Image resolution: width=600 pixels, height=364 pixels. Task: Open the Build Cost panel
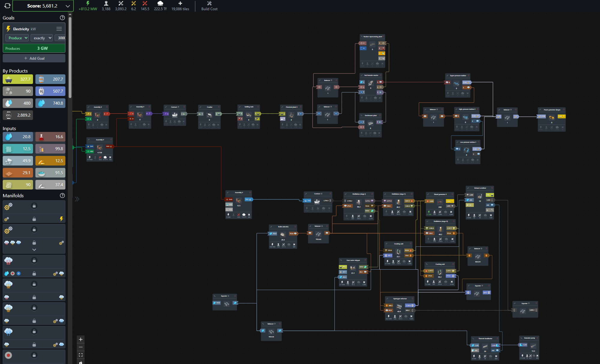[209, 6]
